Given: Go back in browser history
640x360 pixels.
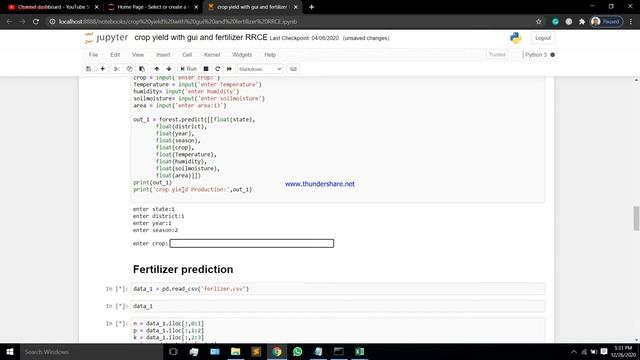Looking at the screenshot, I should (x=9, y=22).
